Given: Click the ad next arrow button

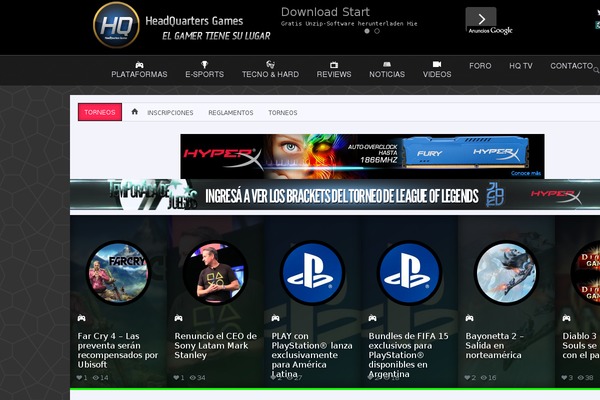Looking at the screenshot, I should (481, 19).
